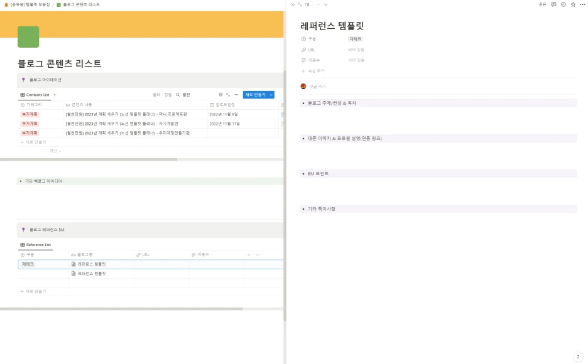The width and height of the screenshot is (588, 364).
Task: Collapse the BM 포인트 toggle section
Action: tap(303, 173)
